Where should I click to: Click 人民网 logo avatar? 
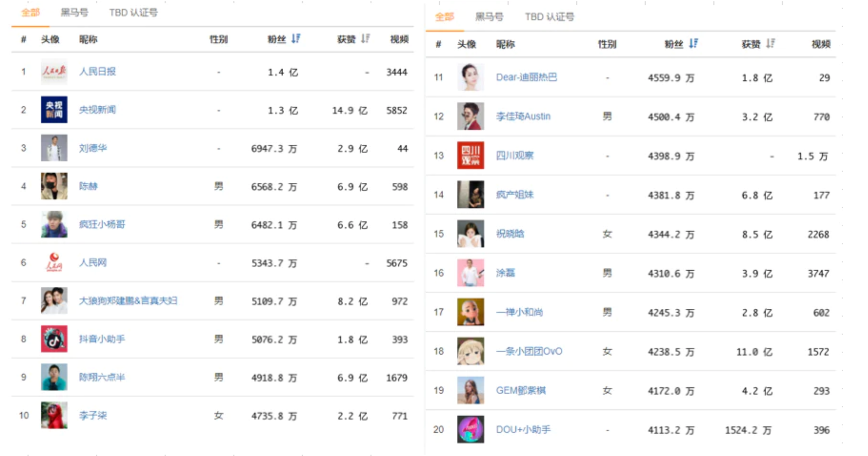point(54,262)
